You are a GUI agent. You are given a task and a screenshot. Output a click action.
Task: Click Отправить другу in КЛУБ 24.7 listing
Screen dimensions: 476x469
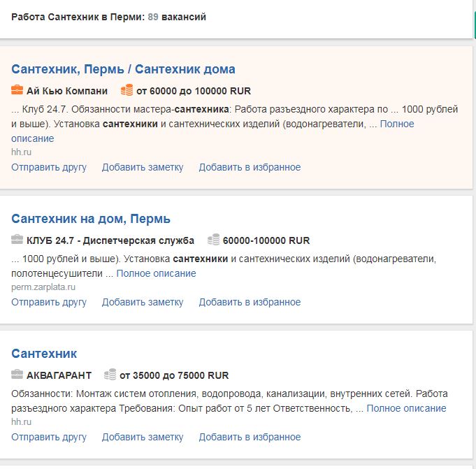[x=49, y=303]
